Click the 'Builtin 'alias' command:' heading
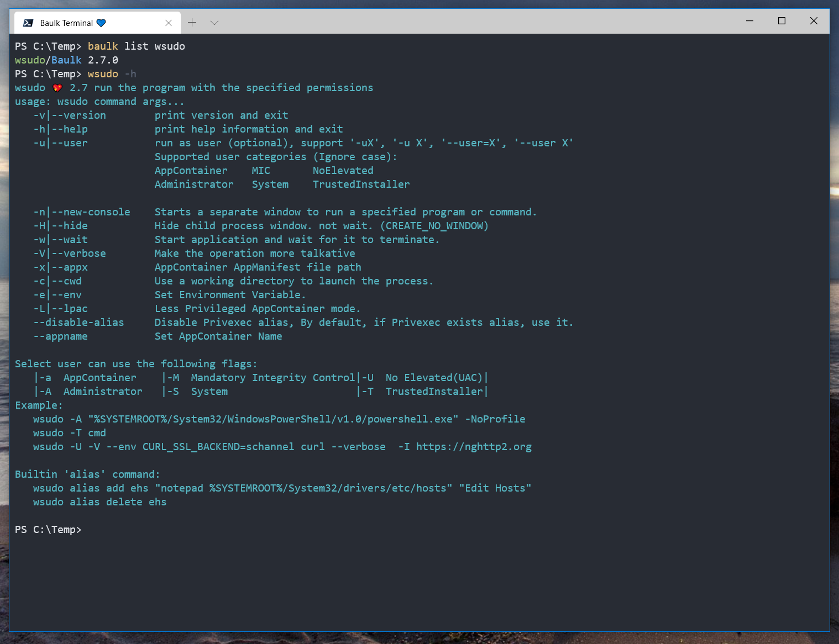Viewport: 839px width, 644px height. tap(87, 474)
